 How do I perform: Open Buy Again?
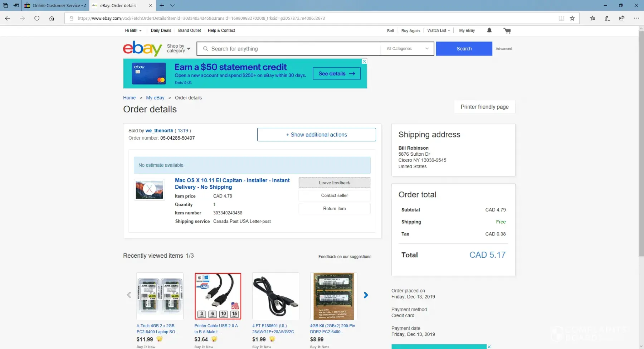pos(410,31)
